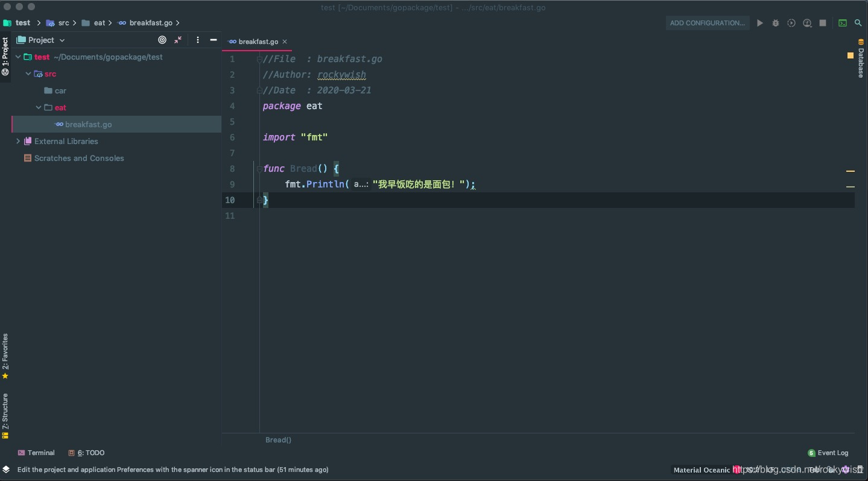Open terminal run-anything icon in toolbar
The height and width of the screenshot is (481, 868).
pyautogui.click(x=843, y=23)
